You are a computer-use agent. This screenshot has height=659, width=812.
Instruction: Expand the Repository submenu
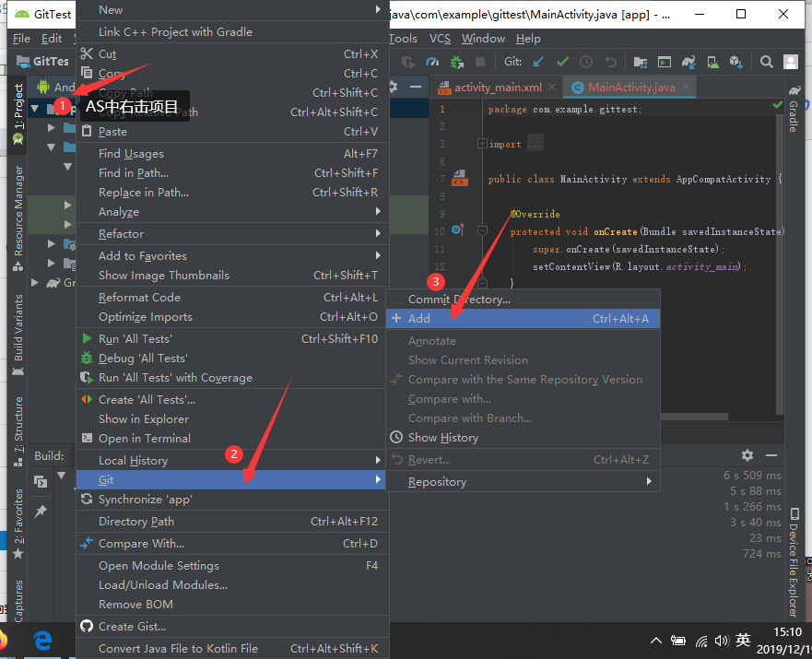[523, 481]
